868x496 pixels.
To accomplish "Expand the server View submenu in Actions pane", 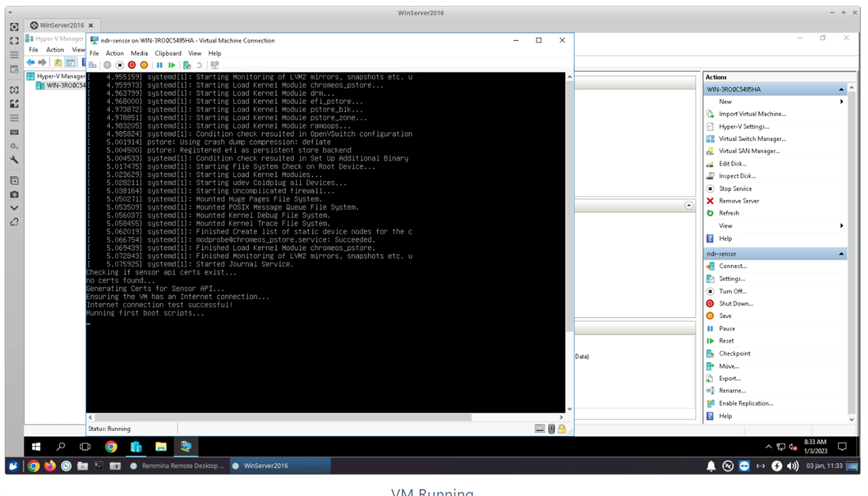I will click(x=842, y=226).
